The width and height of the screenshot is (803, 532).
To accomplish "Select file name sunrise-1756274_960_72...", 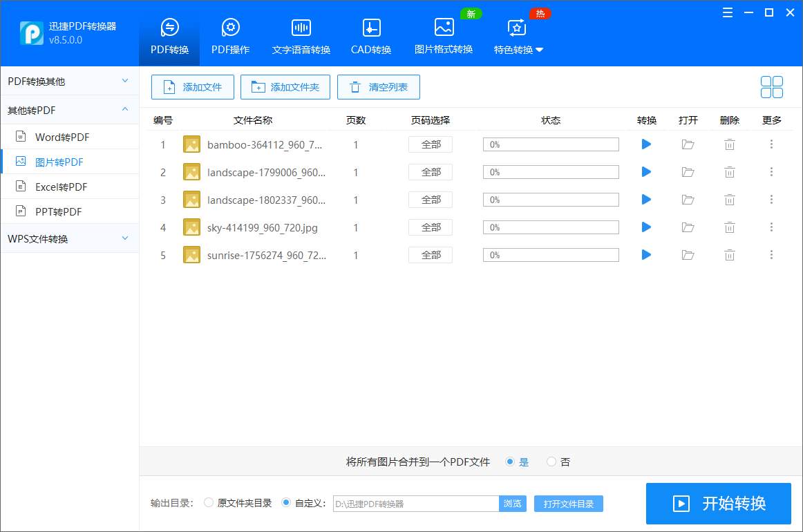I will 266,256.
